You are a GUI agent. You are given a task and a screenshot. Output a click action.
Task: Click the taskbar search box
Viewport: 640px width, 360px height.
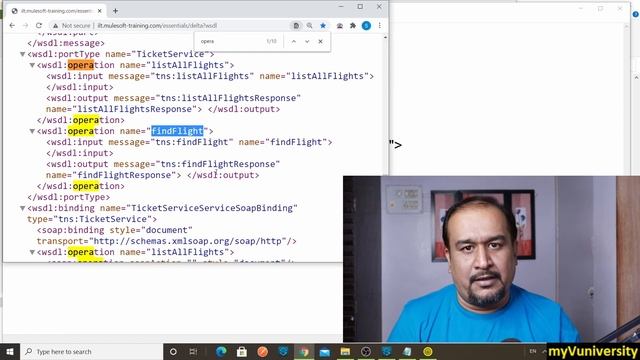tap(91, 351)
